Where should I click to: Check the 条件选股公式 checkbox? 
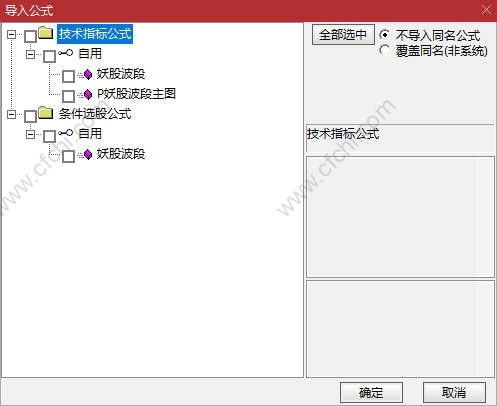pyautogui.click(x=31, y=116)
